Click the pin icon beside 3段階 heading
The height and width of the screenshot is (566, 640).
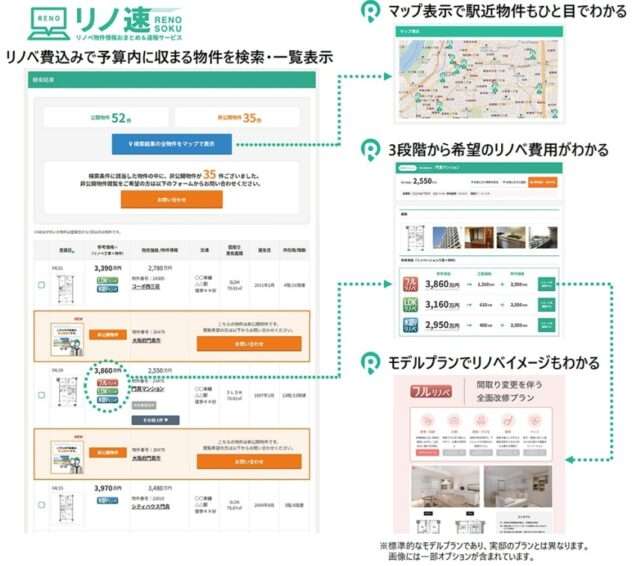tap(371, 150)
